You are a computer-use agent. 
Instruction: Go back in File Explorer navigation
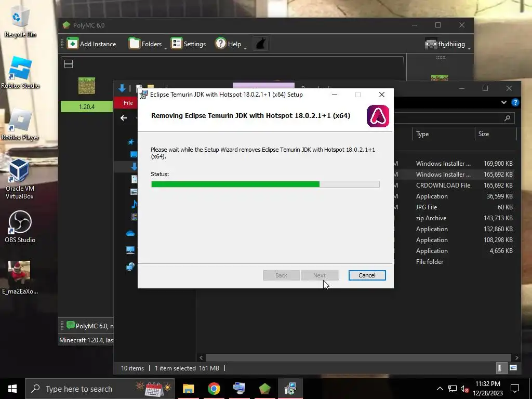click(x=124, y=118)
